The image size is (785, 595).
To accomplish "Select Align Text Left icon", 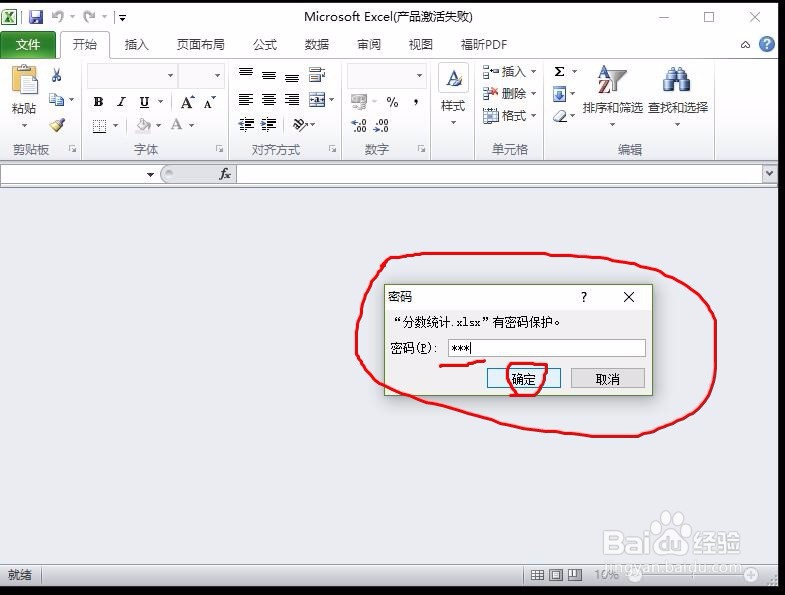I will (246, 100).
